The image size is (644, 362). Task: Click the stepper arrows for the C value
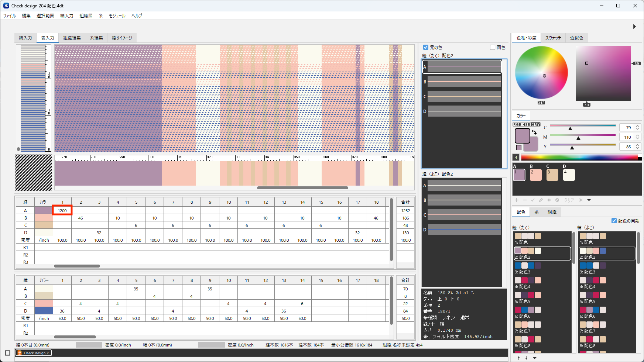coord(637,127)
